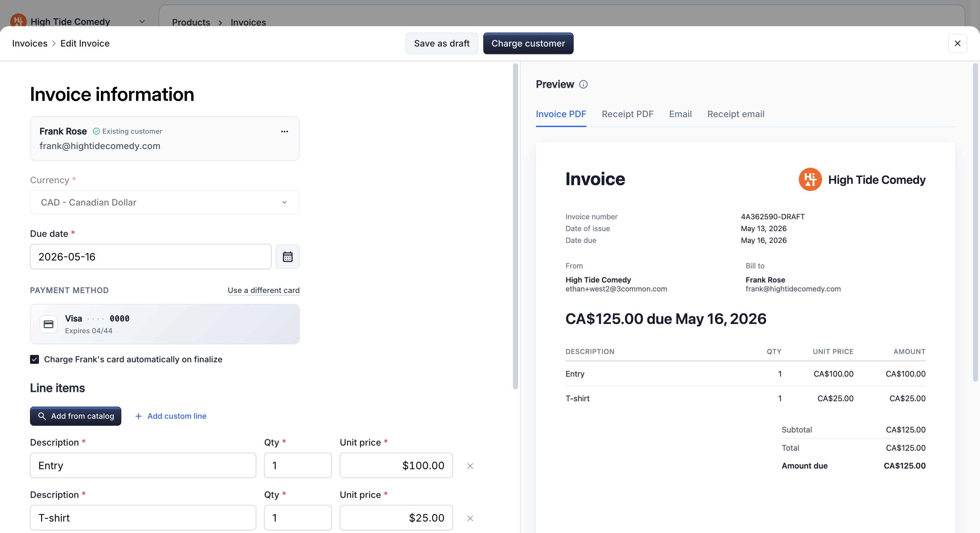This screenshot has width=980, height=533.
Task: Click Charge customer button
Action: [528, 43]
